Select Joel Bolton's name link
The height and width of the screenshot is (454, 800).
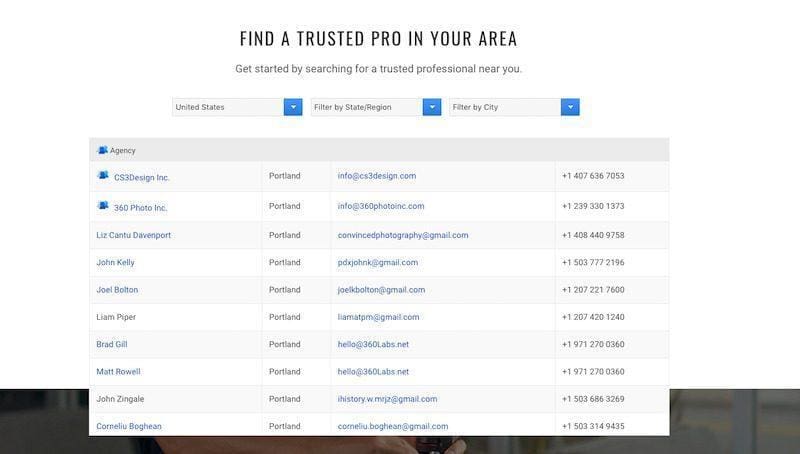[x=117, y=290]
